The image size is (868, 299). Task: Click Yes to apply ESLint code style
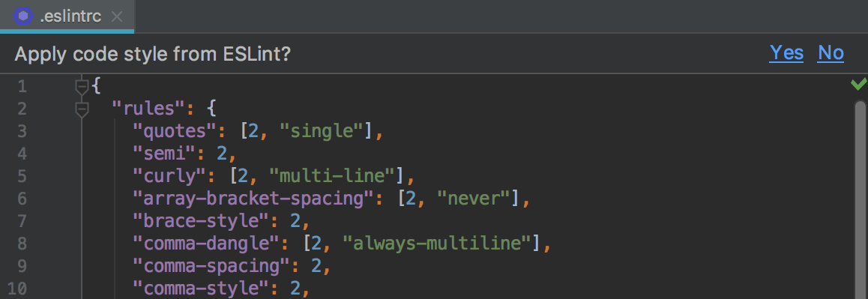[786, 52]
